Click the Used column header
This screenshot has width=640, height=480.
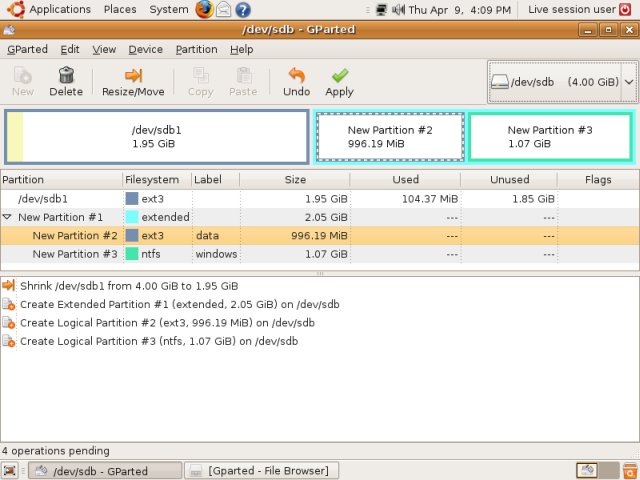tap(405, 180)
